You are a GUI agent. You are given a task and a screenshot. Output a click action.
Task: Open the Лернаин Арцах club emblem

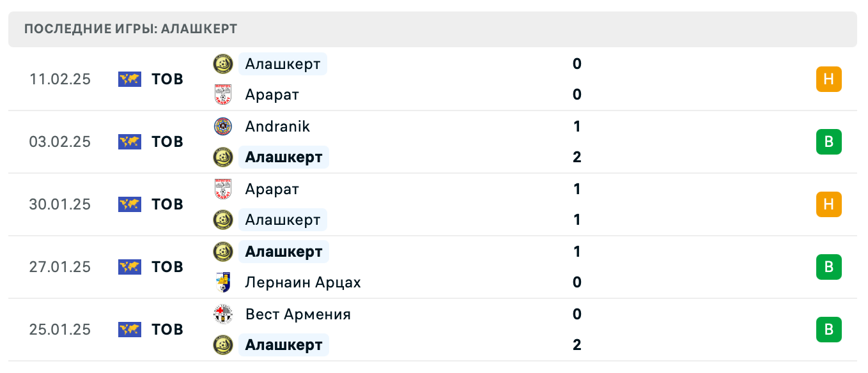point(224,282)
